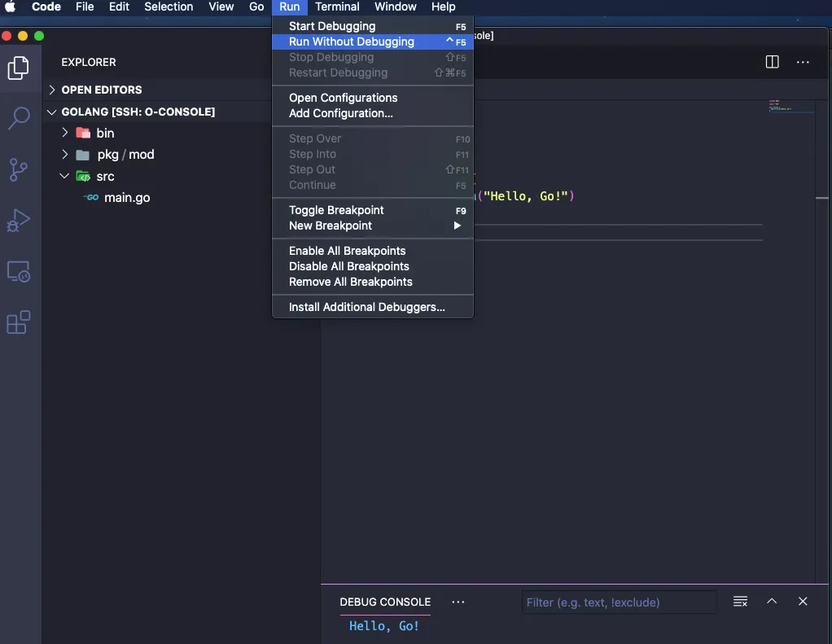Open the Remote Explorer view icon
The width and height of the screenshot is (832, 644).
[x=19, y=272]
